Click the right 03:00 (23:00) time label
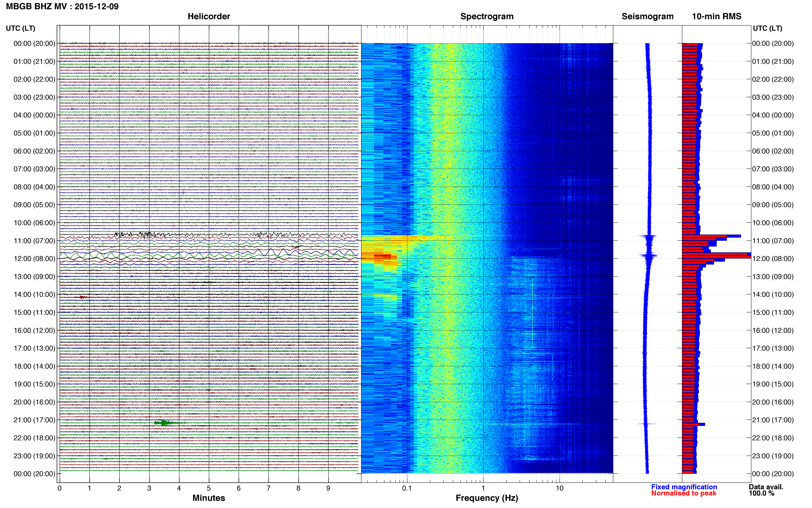This screenshot has height=508, width=812. [x=773, y=97]
